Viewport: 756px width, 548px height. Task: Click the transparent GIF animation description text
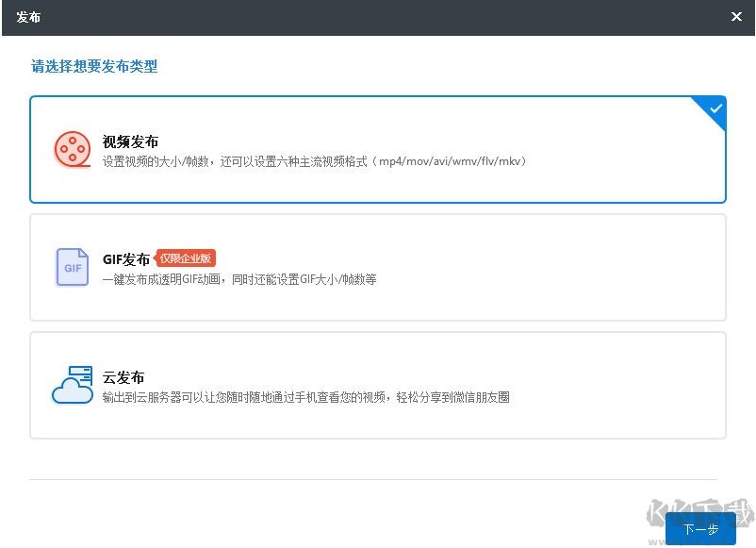coord(239,279)
